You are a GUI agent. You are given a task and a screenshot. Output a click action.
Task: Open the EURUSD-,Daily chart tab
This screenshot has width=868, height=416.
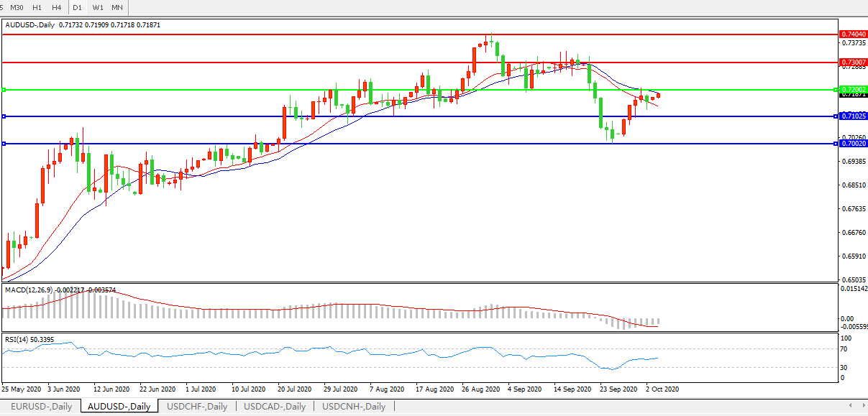(41, 407)
